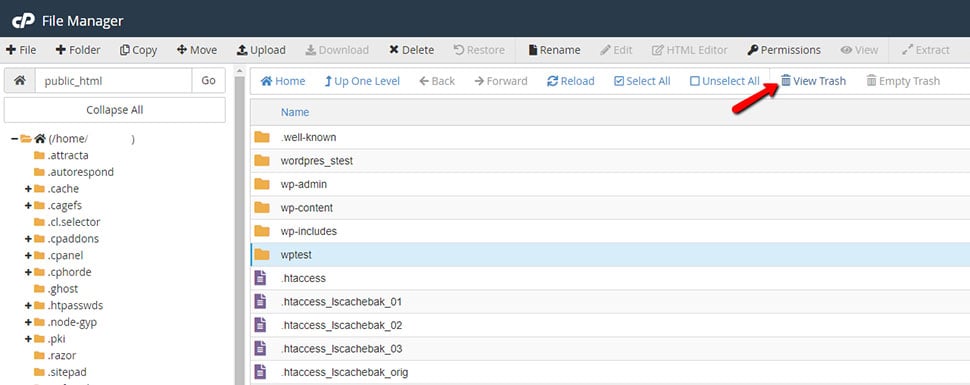Click the wptest folder icon

click(262, 255)
